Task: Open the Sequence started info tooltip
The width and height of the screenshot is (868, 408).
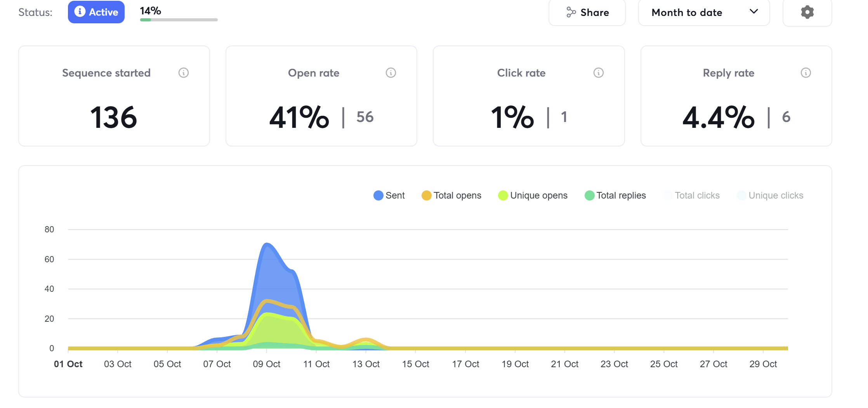Action: (184, 73)
